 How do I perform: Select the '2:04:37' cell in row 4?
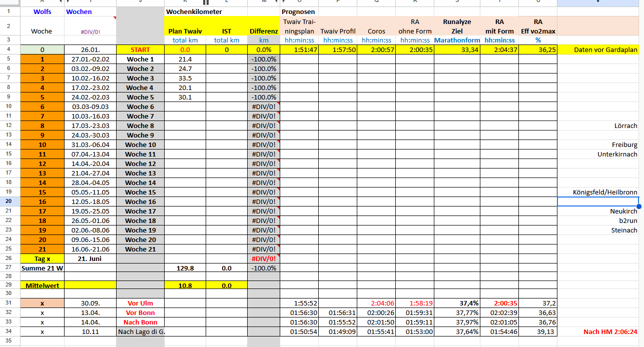(499, 49)
